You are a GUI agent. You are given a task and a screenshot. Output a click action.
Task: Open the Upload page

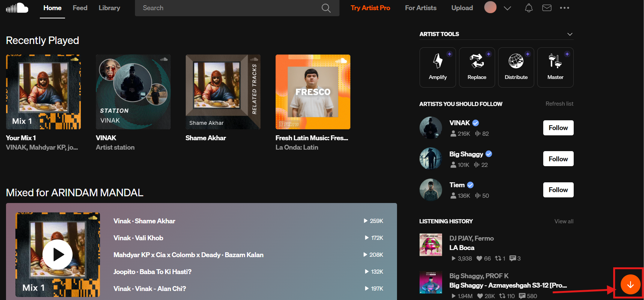(462, 8)
